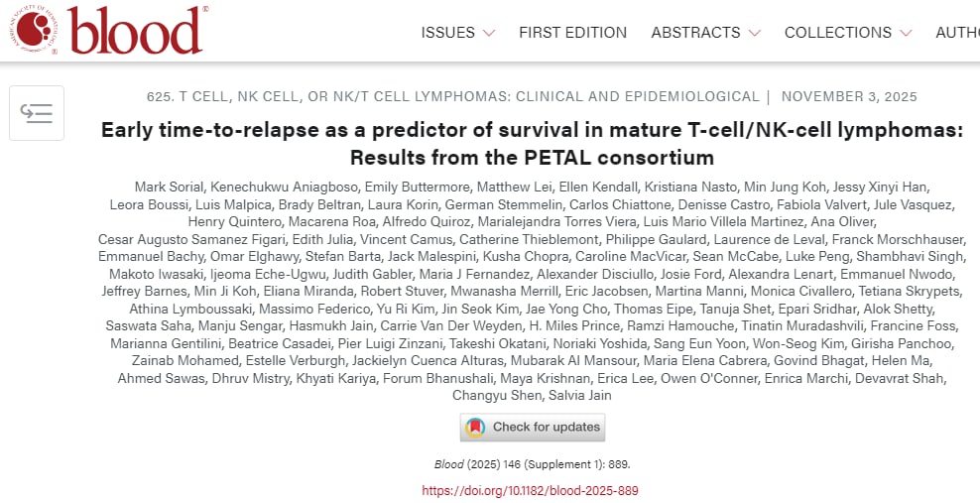
Task: Expand the Collections dropdown arrow
Action: (906, 33)
